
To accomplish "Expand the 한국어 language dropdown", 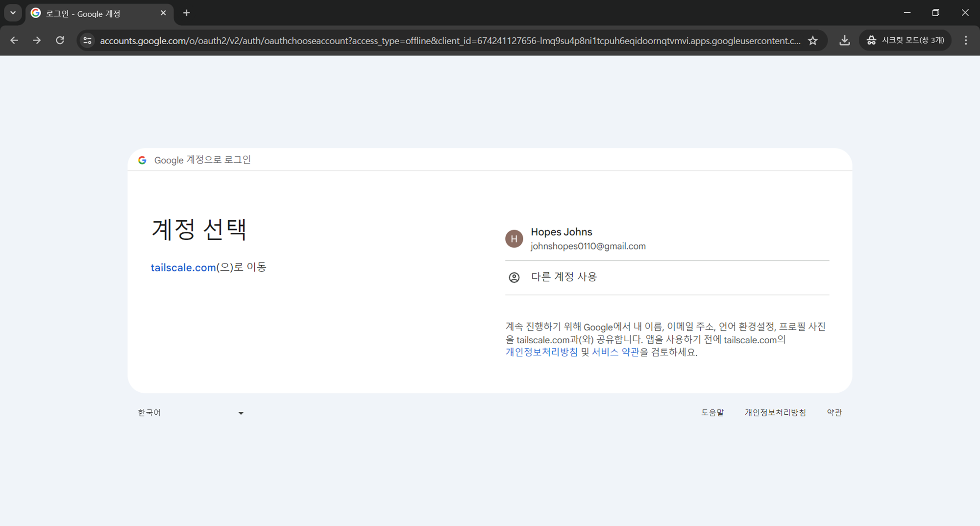I will tap(191, 413).
